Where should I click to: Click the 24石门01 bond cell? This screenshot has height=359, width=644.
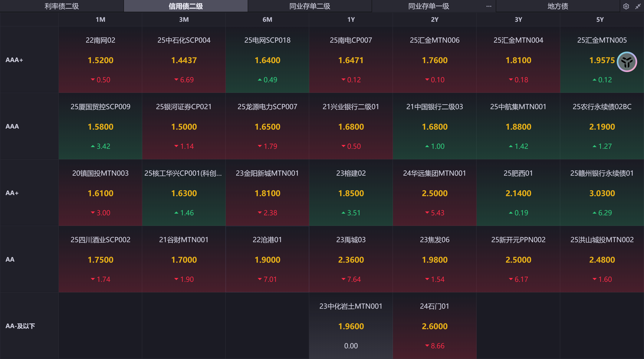[434, 326]
